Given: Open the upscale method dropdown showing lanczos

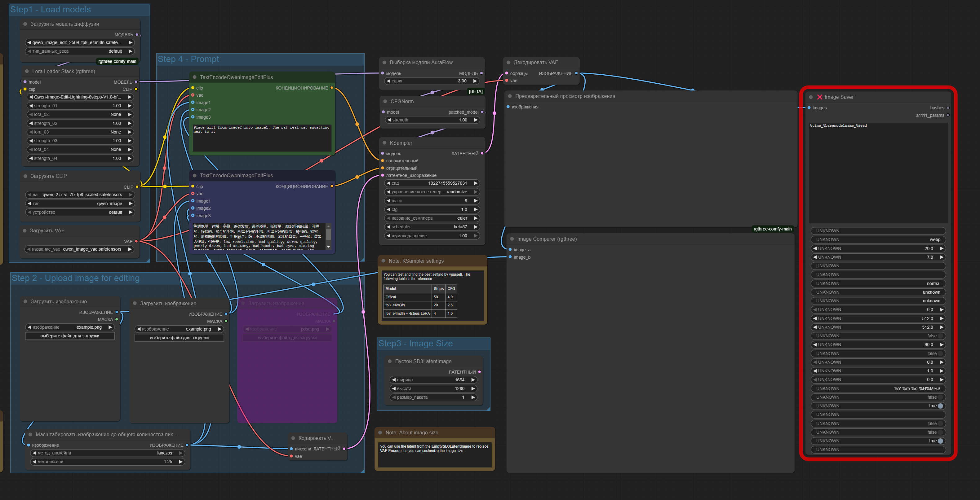Looking at the screenshot, I should 107,453.
